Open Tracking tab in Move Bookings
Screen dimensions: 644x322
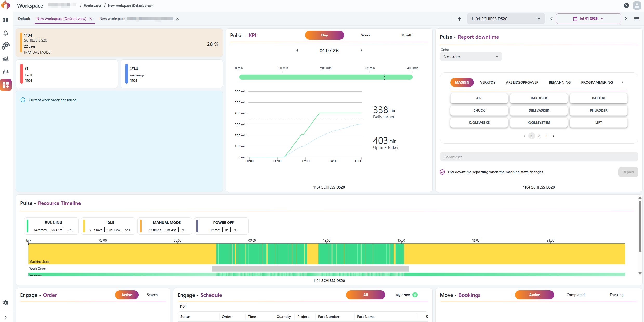coord(616,295)
